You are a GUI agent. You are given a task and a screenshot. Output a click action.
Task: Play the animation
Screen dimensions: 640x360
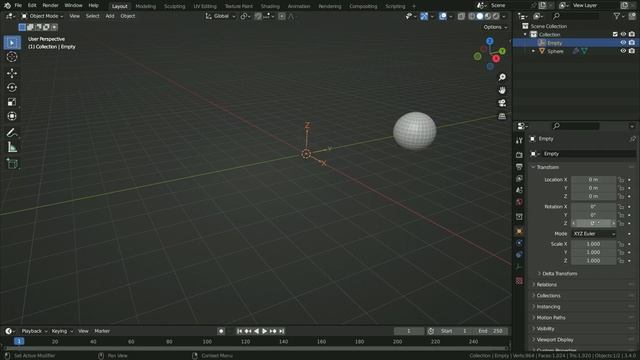point(264,331)
